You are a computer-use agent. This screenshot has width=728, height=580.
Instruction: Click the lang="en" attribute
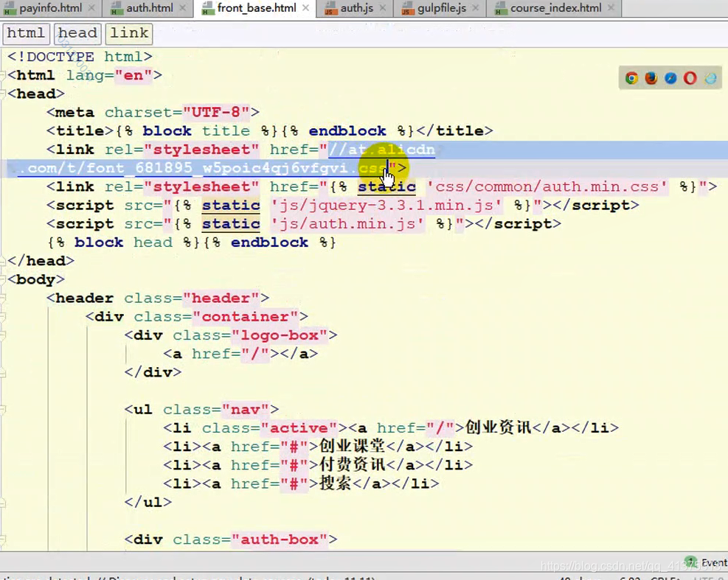click(110, 75)
